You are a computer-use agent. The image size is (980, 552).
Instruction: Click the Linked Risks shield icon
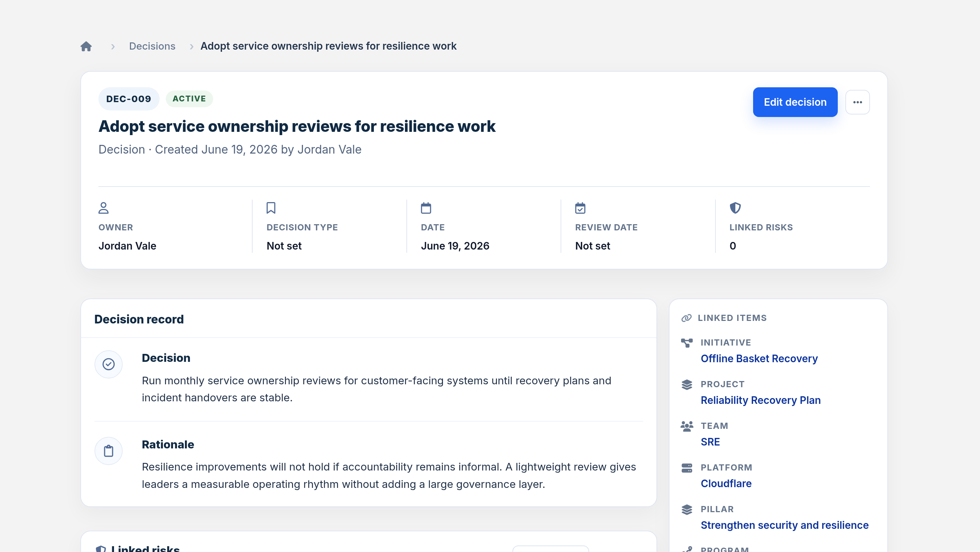[735, 208]
